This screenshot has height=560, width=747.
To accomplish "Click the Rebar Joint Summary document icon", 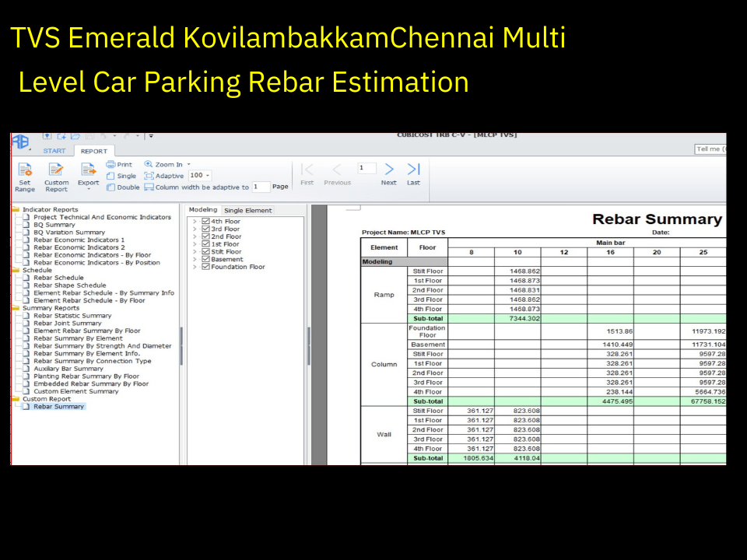I will (x=26, y=323).
